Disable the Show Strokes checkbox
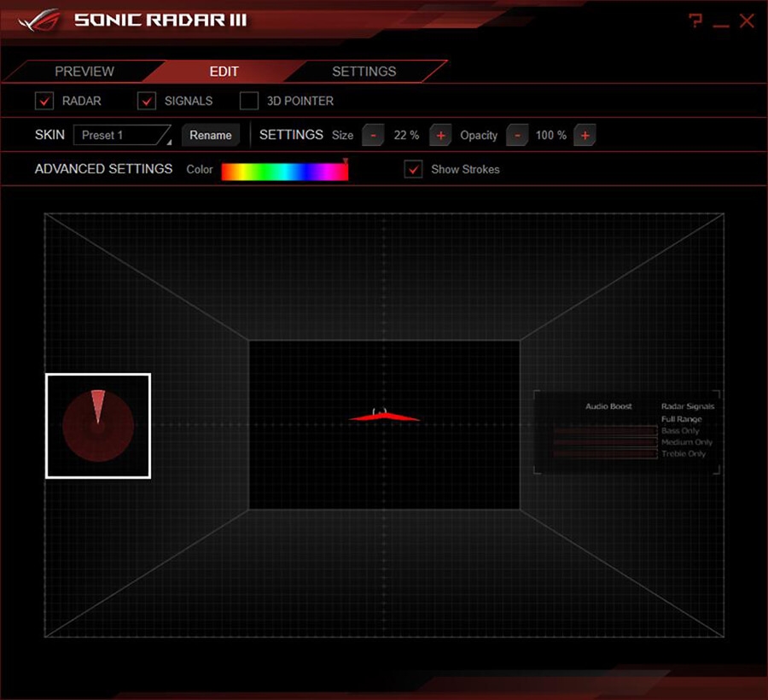The image size is (768, 700). click(x=413, y=169)
